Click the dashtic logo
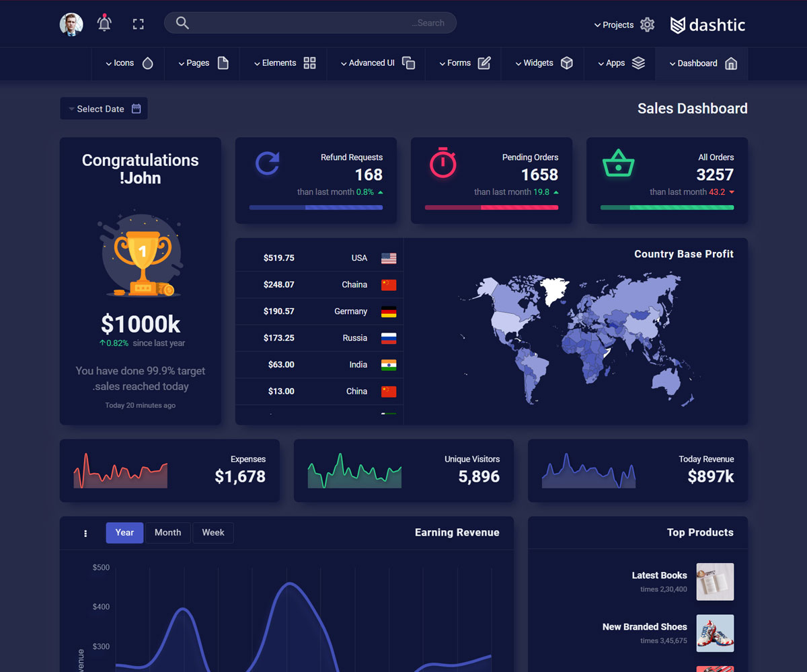 pyautogui.click(x=707, y=25)
